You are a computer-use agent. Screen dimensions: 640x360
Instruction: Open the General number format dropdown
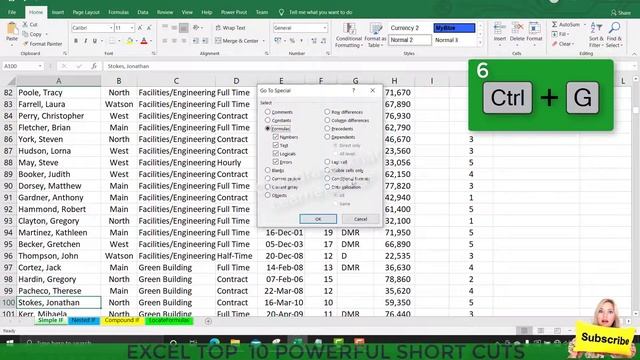(x=325, y=28)
